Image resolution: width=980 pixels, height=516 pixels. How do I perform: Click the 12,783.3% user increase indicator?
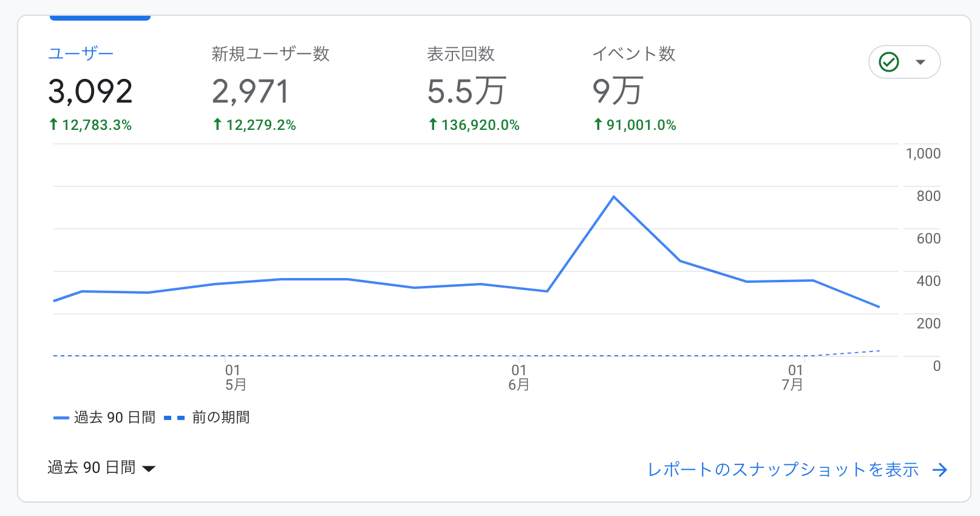[91, 125]
